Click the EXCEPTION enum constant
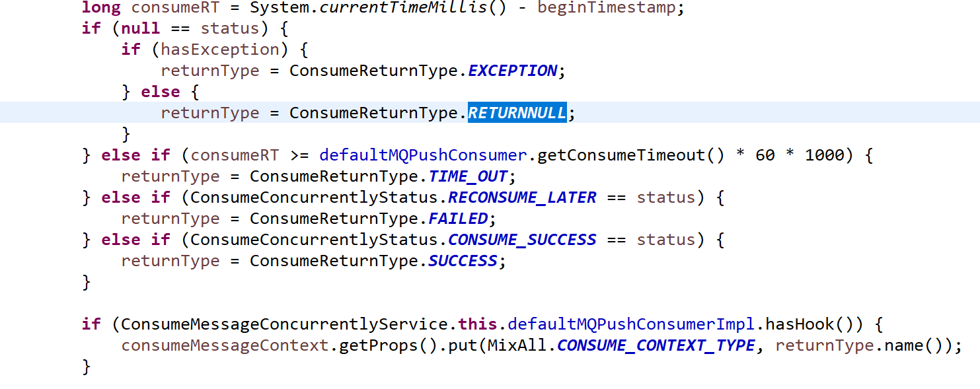This screenshot has width=980, height=389. tap(512, 71)
